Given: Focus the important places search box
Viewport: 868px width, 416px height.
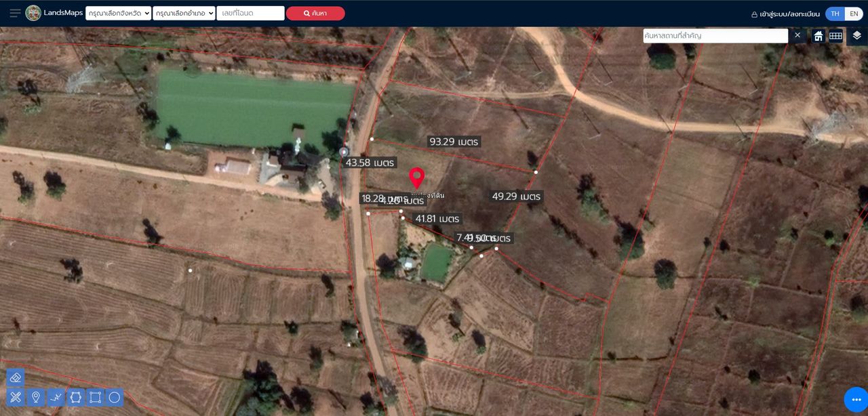Looking at the screenshot, I should coord(715,35).
